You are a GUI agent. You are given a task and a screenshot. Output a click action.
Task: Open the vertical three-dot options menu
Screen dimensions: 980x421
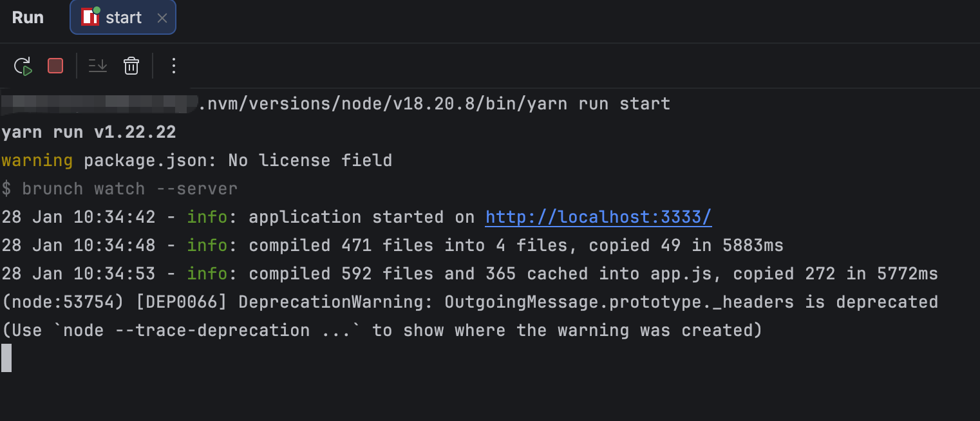pyautogui.click(x=173, y=66)
